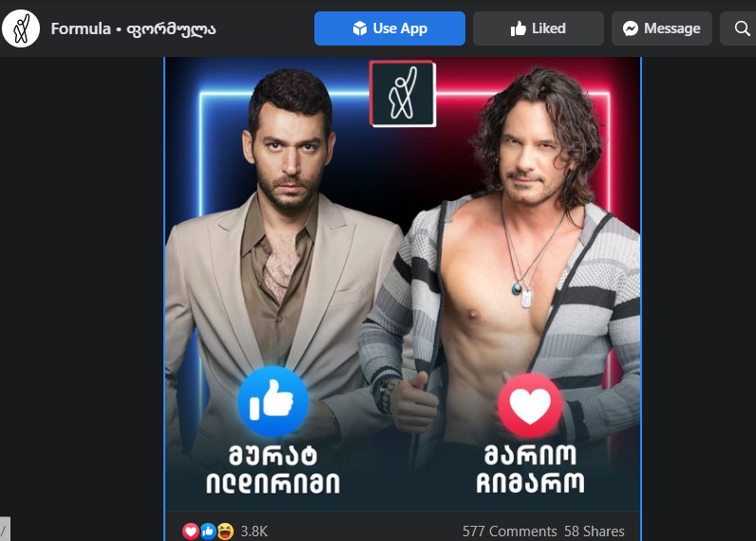Click the cube icon in Use App
The width and height of the screenshot is (756, 541).
tap(360, 28)
